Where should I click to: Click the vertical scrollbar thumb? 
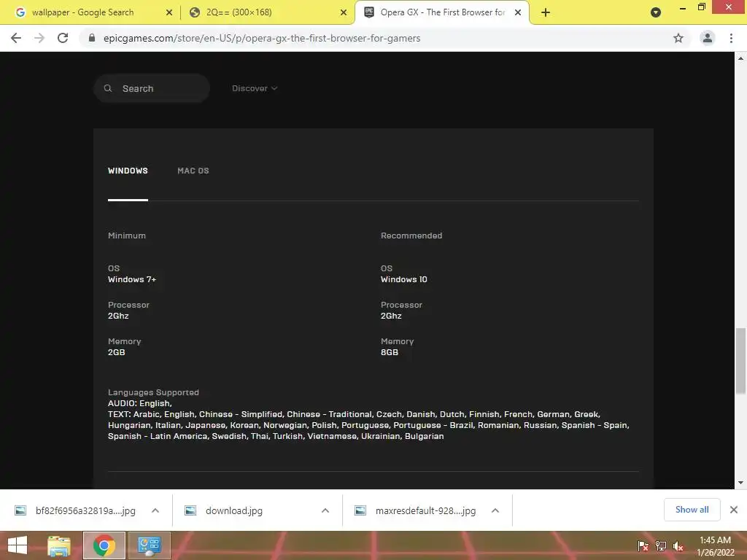(740, 360)
